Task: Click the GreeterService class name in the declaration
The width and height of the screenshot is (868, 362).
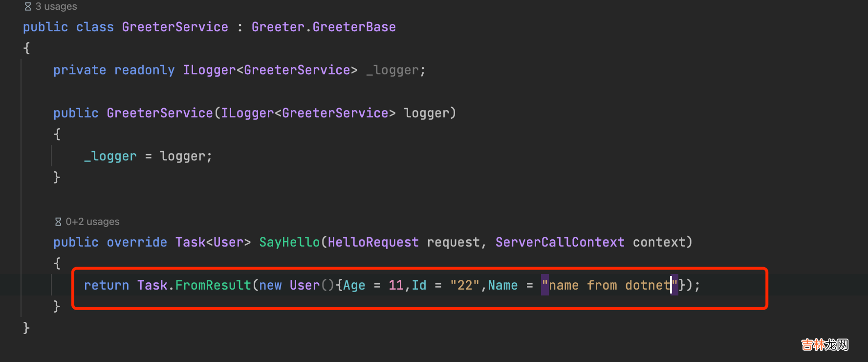Action: point(175,27)
